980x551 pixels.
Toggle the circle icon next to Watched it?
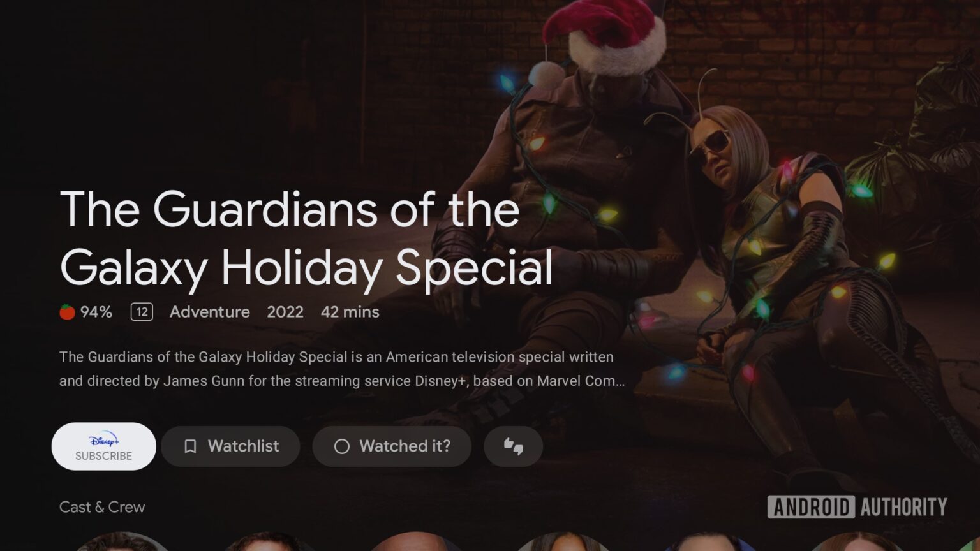click(342, 446)
